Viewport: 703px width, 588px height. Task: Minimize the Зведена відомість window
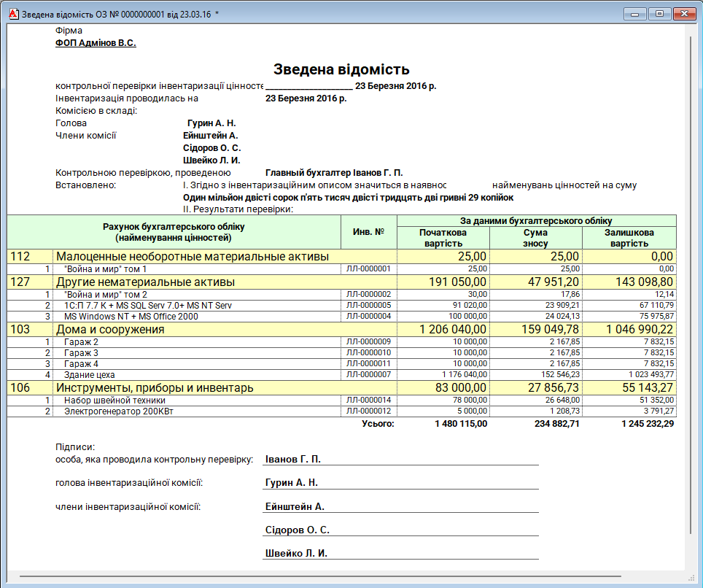click(x=635, y=13)
